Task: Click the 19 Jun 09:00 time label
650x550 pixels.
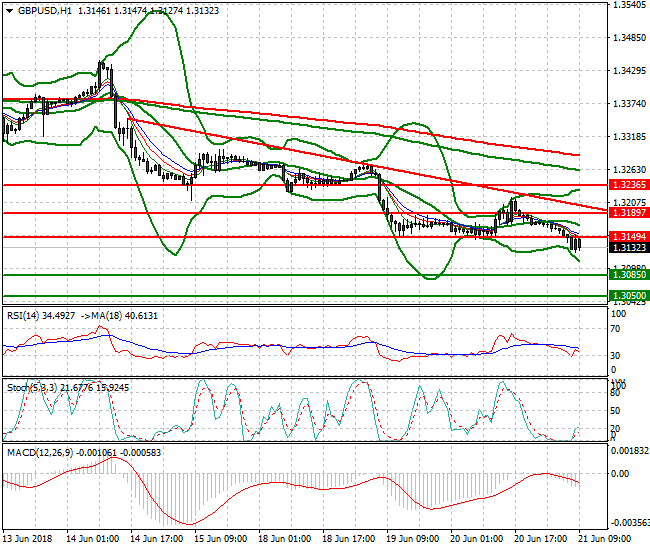Action: [x=412, y=539]
